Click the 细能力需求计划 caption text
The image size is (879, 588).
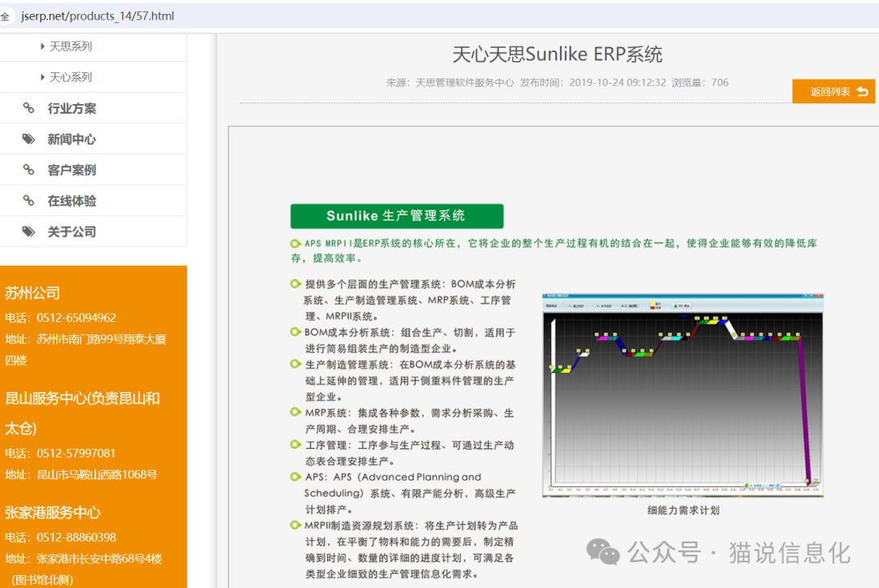point(684,511)
